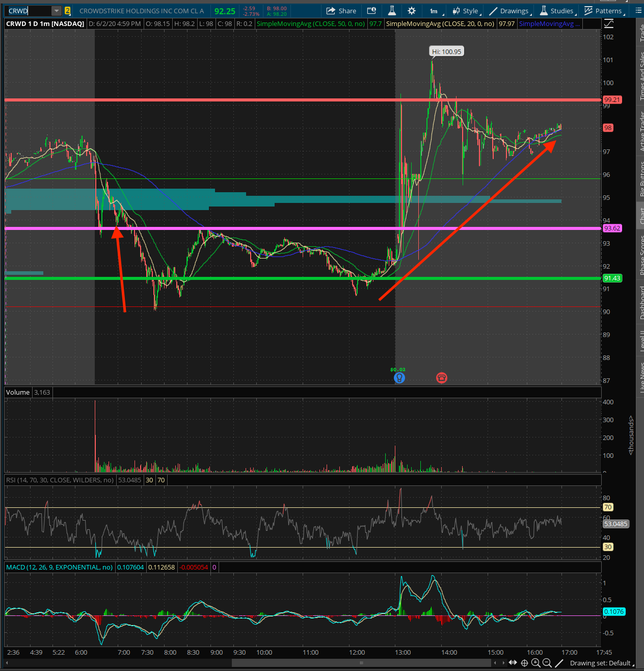Click the crosshair pan tool icon
The width and height of the screenshot is (644, 671).
tap(524, 663)
